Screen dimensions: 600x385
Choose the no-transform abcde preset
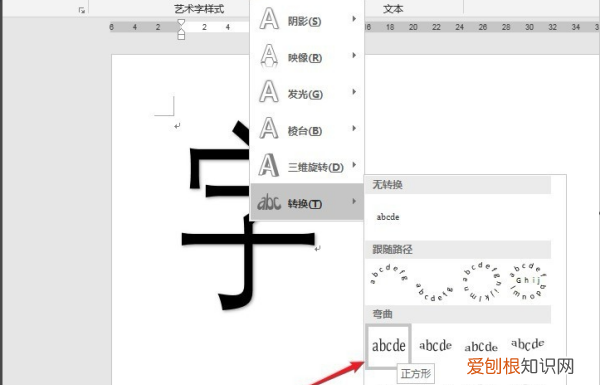pyautogui.click(x=388, y=217)
